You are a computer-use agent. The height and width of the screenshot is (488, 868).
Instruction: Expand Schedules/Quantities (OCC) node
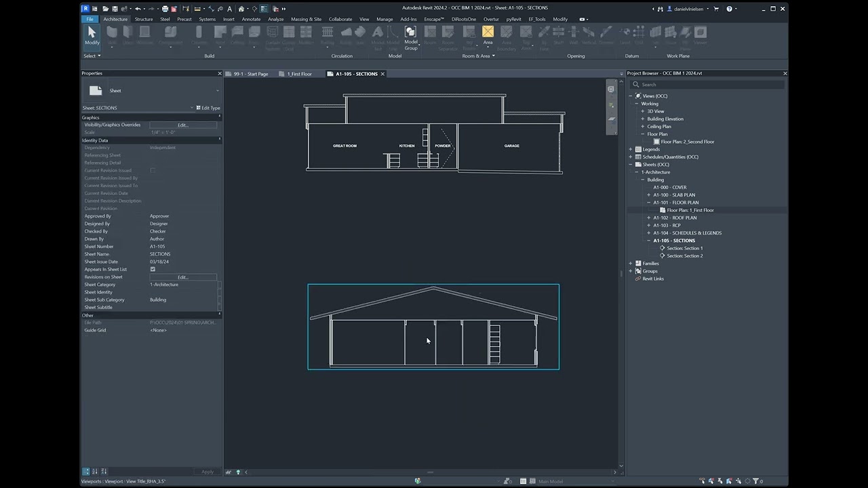click(x=631, y=157)
